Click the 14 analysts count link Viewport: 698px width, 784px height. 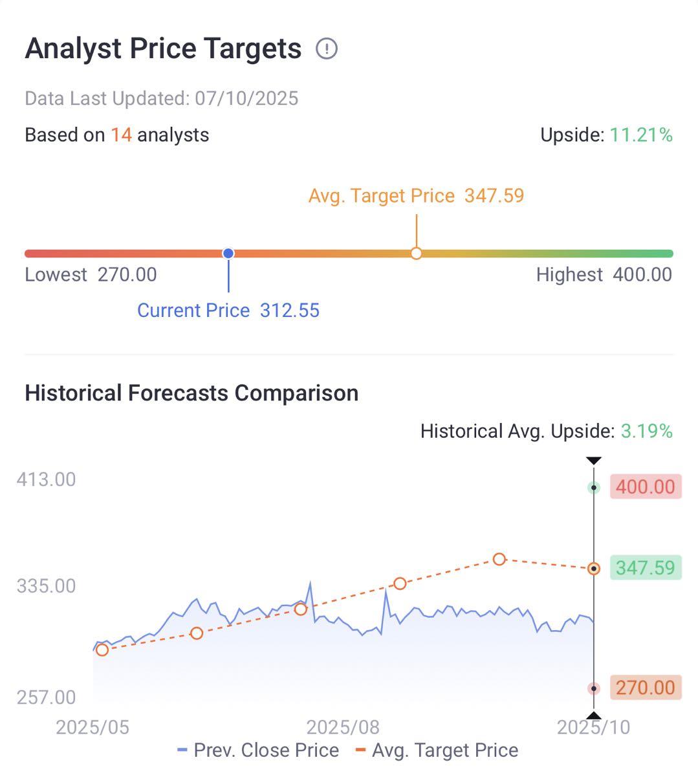[x=121, y=135]
